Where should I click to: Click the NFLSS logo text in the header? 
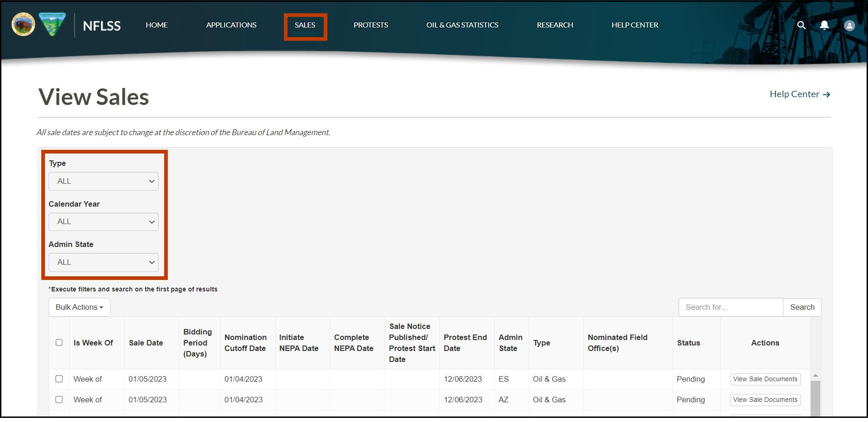click(x=101, y=26)
